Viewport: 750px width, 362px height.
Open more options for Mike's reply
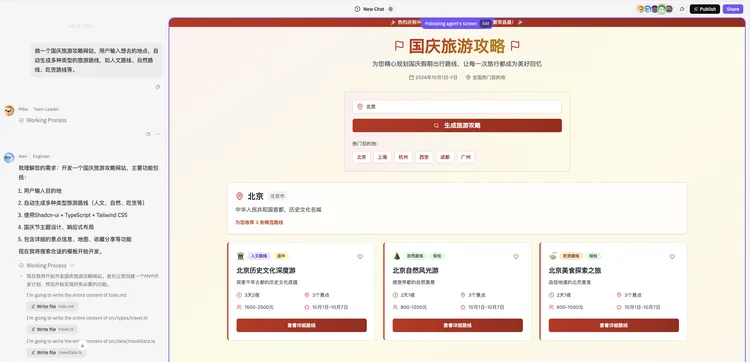158,134
